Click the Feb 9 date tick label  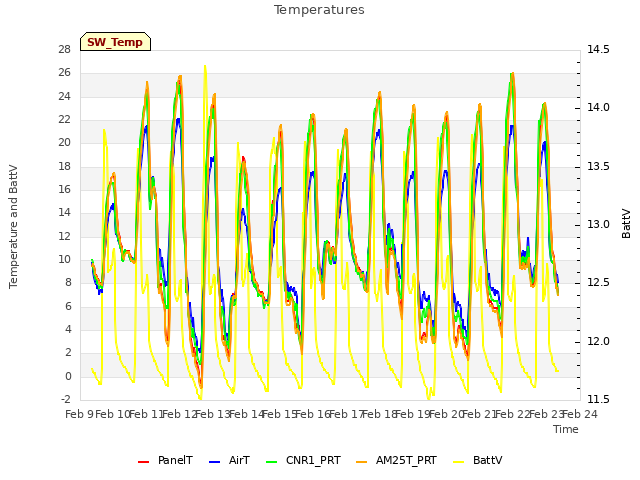(79, 414)
